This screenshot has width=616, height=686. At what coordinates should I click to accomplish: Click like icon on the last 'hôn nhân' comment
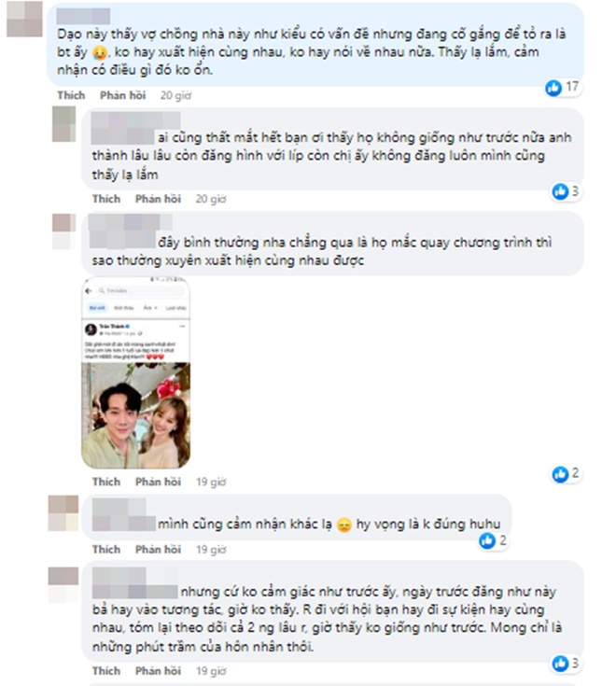pos(560,664)
